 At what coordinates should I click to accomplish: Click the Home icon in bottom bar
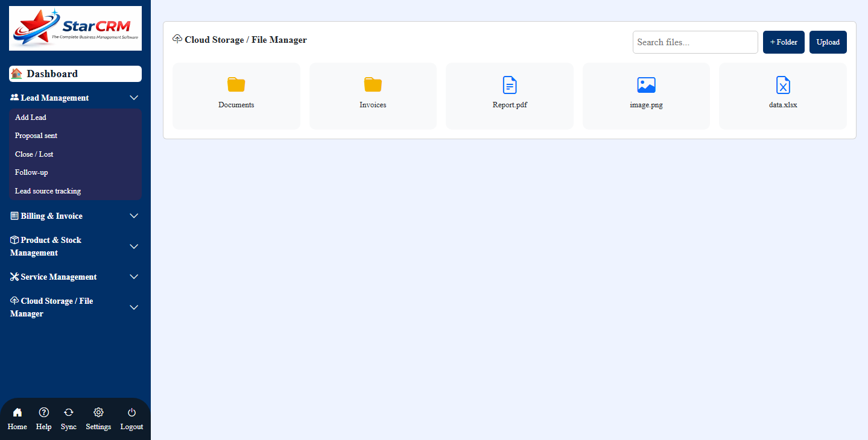tap(17, 412)
